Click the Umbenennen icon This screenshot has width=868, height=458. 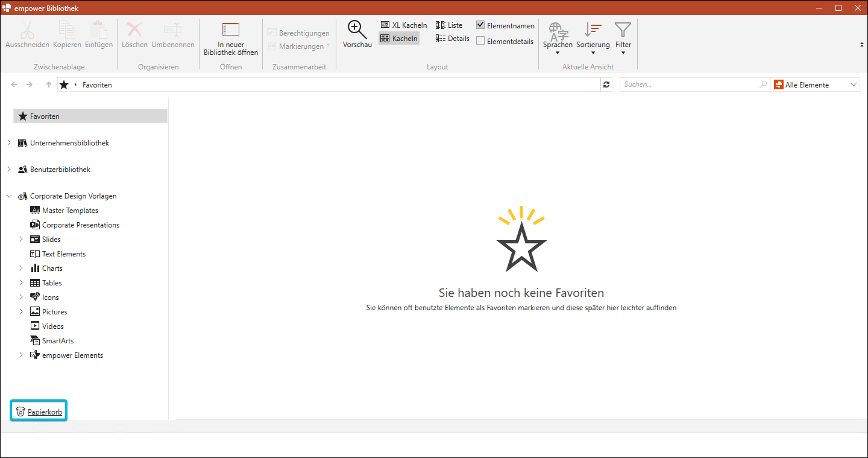pyautogui.click(x=173, y=30)
